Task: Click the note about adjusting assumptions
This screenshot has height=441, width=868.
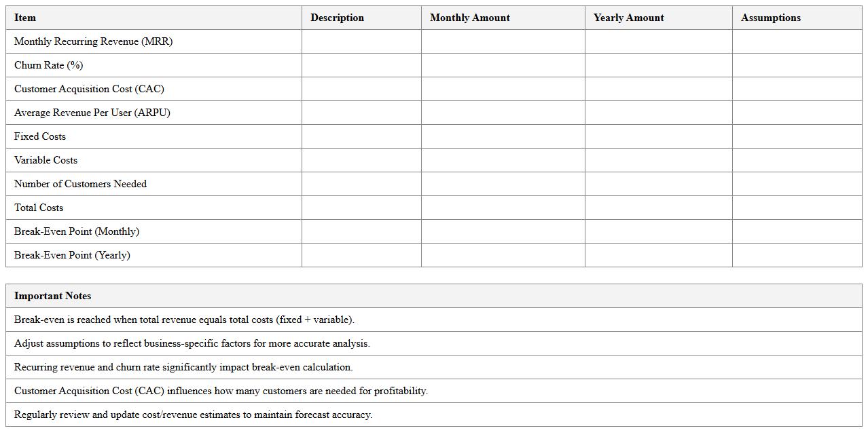Action: click(192, 343)
